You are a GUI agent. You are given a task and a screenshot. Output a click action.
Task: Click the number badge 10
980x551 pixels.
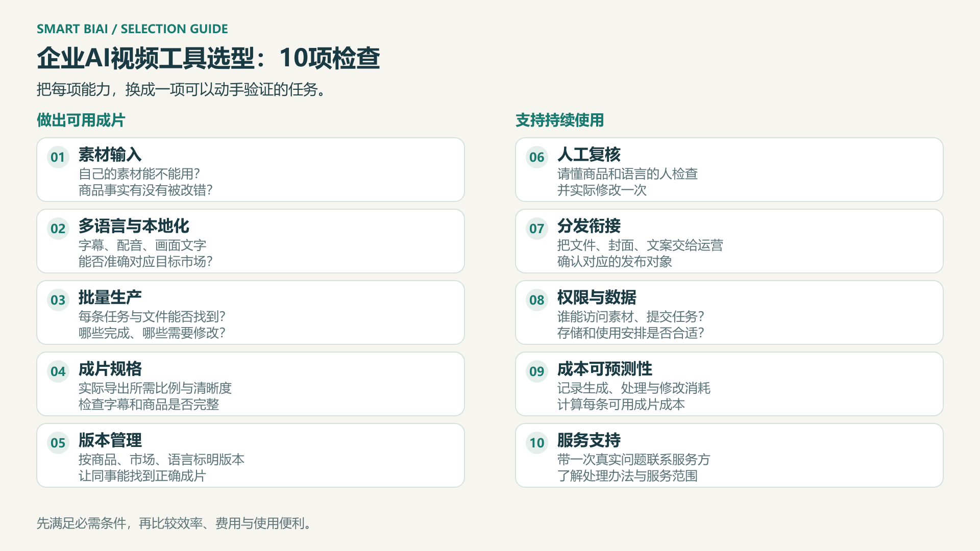[x=537, y=443]
